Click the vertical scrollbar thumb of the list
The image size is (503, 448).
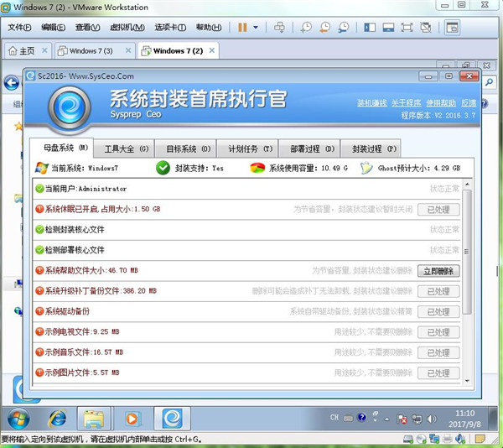click(x=467, y=252)
